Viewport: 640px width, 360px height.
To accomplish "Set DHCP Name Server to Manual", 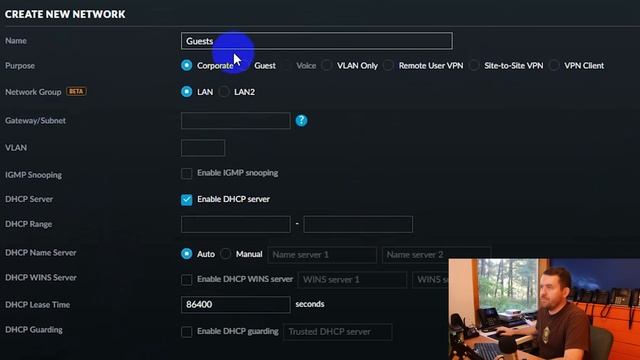I will (x=225, y=253).
